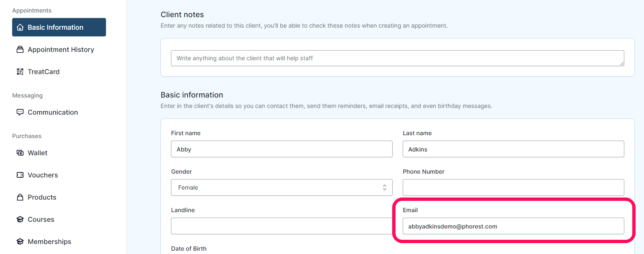The width and height of the screenshot is (644, 254).
Task: Click the Date of Birth label
Action: (189, 249)
